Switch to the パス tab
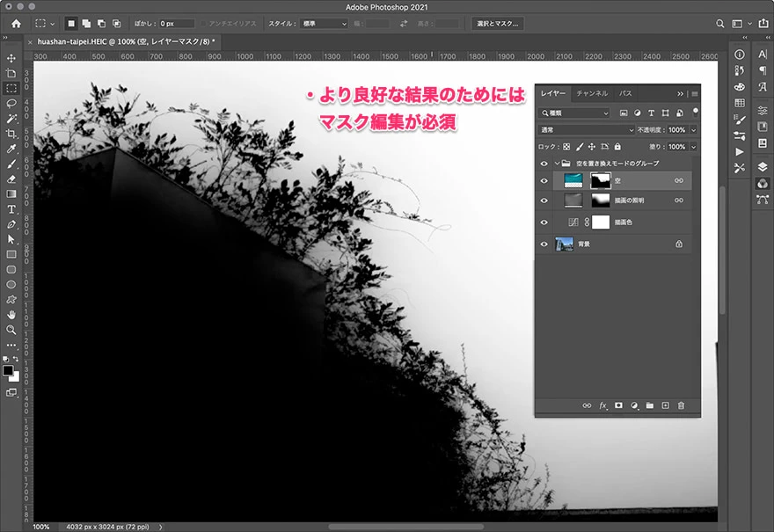The width and height of the screenshot is (774, 532). 624,93
